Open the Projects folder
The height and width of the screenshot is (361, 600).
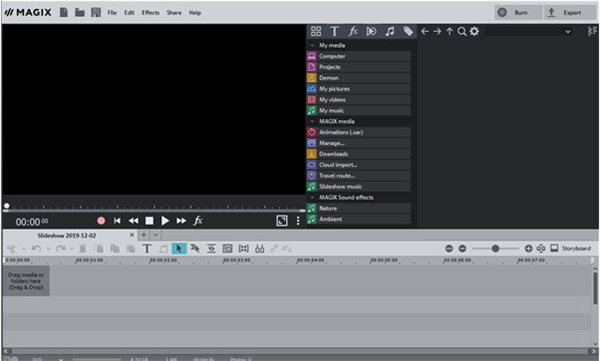(x=359, y=67)
